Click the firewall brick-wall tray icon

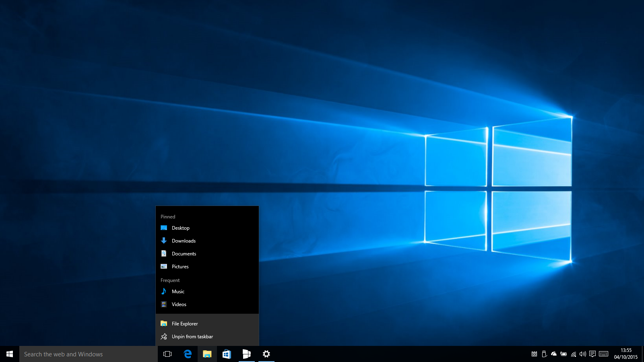coord(534,354)
